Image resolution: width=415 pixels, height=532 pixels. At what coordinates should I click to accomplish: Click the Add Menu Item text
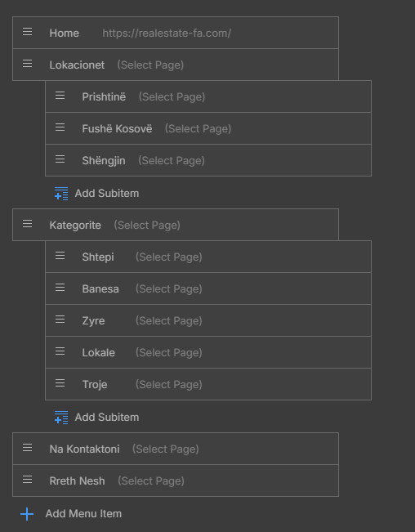pos(83,514)
